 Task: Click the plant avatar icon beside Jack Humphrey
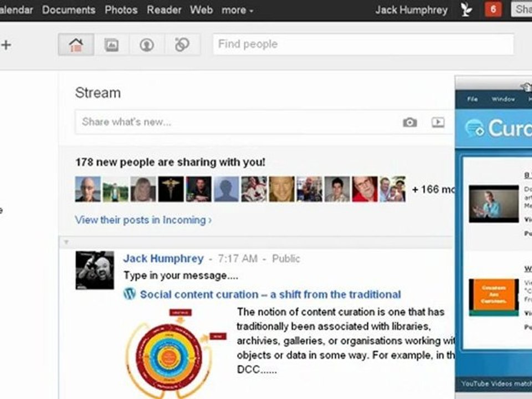[467, 9]
